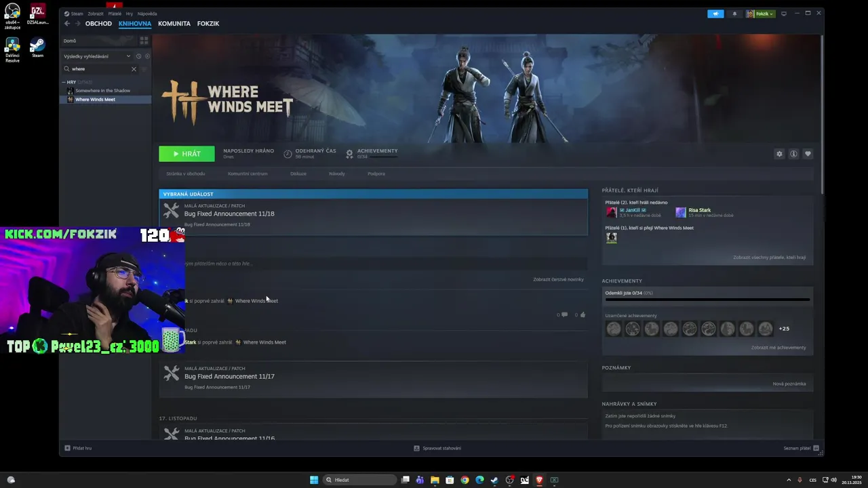Click 'Zobrazit mé achievementy' link
Image resolution: width=868 pixels, height=488 pixels.
pos(778,348)
